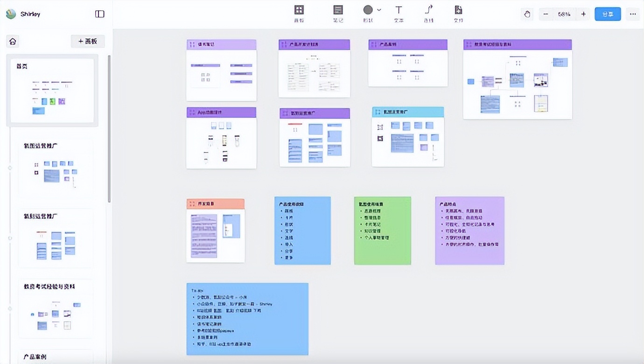Viewport: 644px width, 364px height.
Task: Open the sidebar board thumbnail just above 教资考试经验与资料
Action: [x=56, y=238]
